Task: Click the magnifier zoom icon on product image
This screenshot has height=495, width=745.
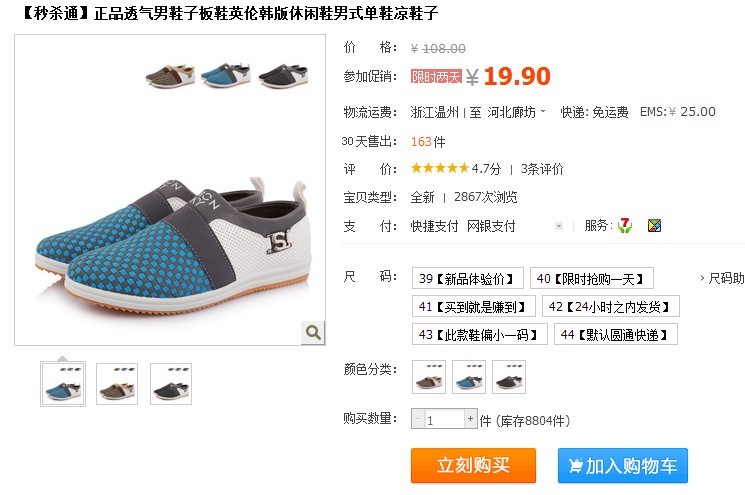Action: [x=313, y=332]
